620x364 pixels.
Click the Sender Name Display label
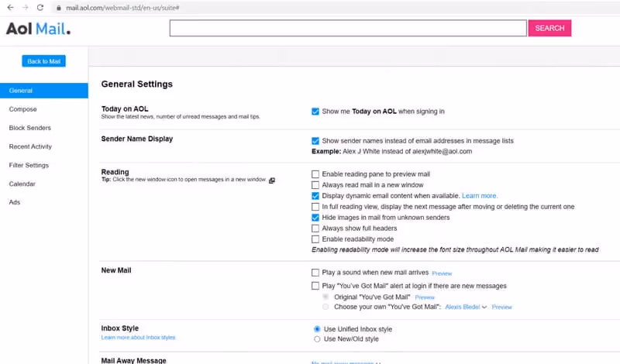pyautogui.click(x=137, y=139)
